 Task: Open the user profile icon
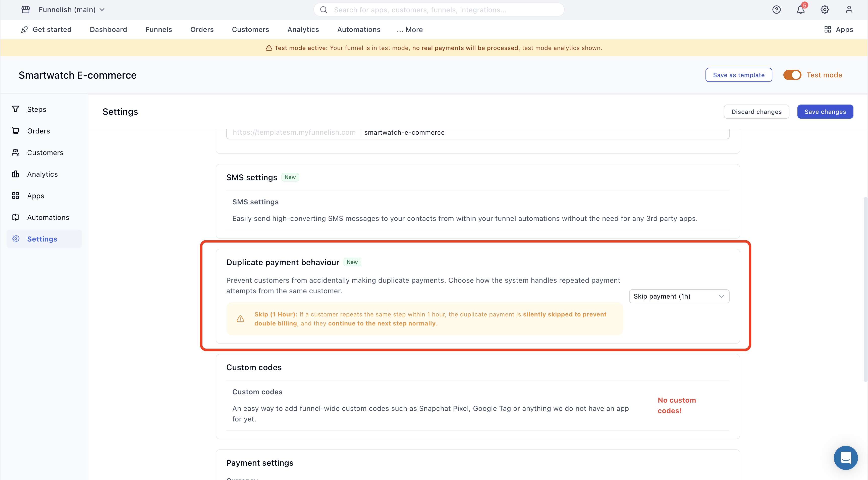[849, 10]
